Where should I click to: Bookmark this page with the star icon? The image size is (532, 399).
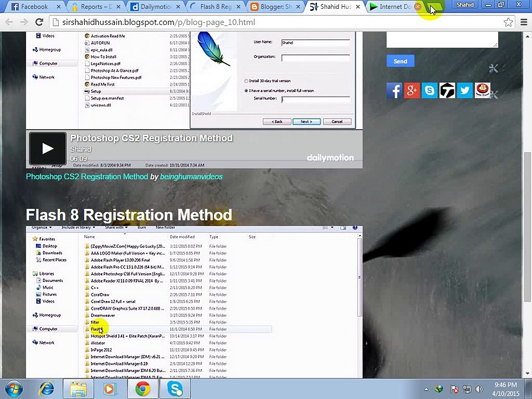coord(508,22)
